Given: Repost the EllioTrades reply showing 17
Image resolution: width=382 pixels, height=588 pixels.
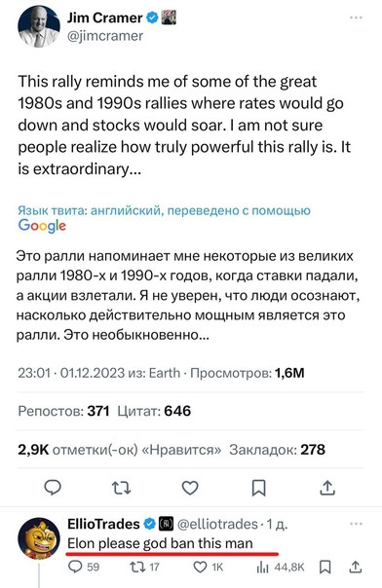Looking at the screenshot, I should tap(144, 567).
